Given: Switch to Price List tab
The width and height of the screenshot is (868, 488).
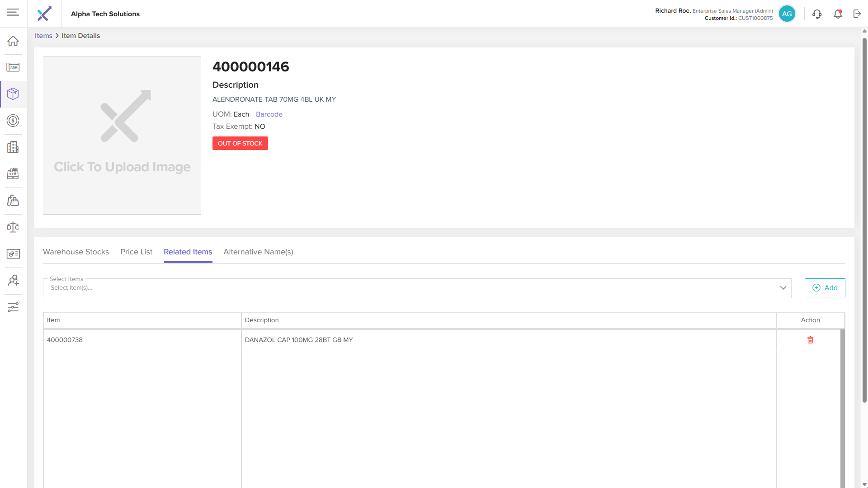Looking at the screenshot, I should pos(136,252).
